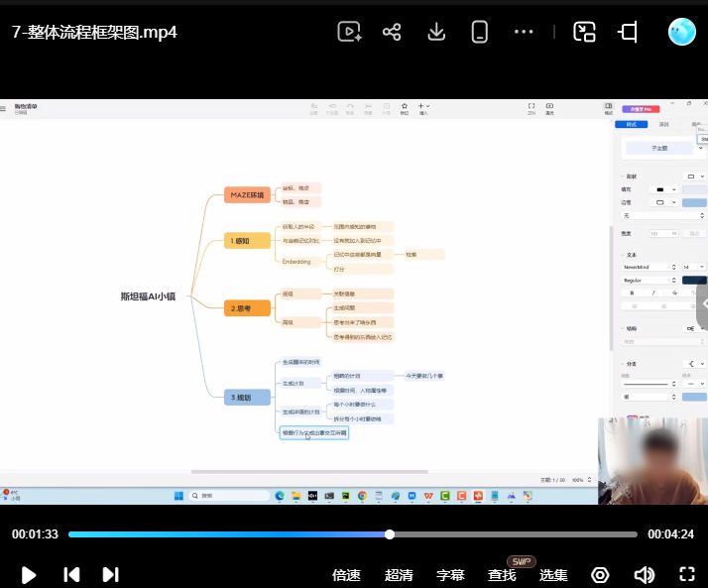Open the 字幕 subtitle options

(x=450, y=575)
